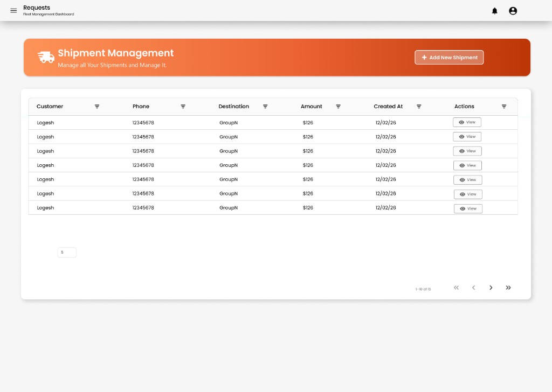Open the notifications bell
552x392 pixels.
[x=495, y=11]
